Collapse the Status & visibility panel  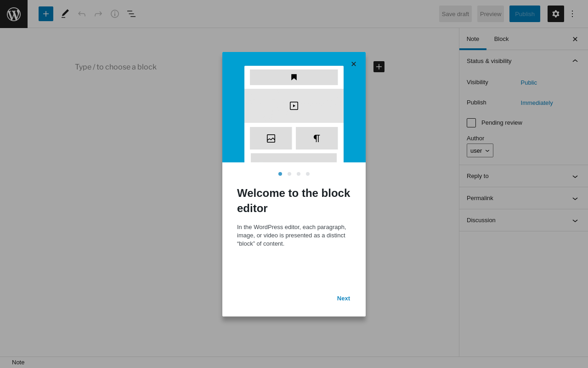point(524,61)
